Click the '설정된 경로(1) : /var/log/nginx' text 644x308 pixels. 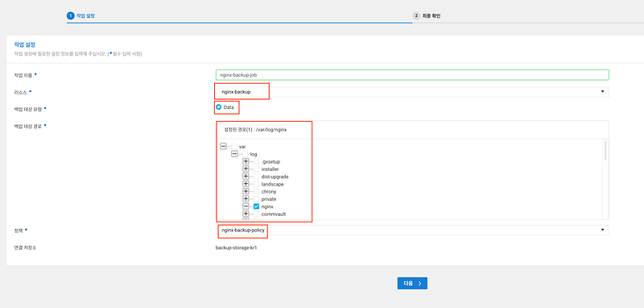[255, 129]
